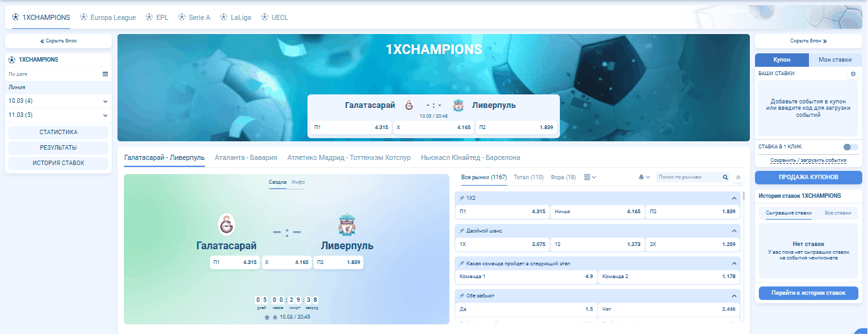
Task: Open the Serie A tab
Action: (195, 17)
